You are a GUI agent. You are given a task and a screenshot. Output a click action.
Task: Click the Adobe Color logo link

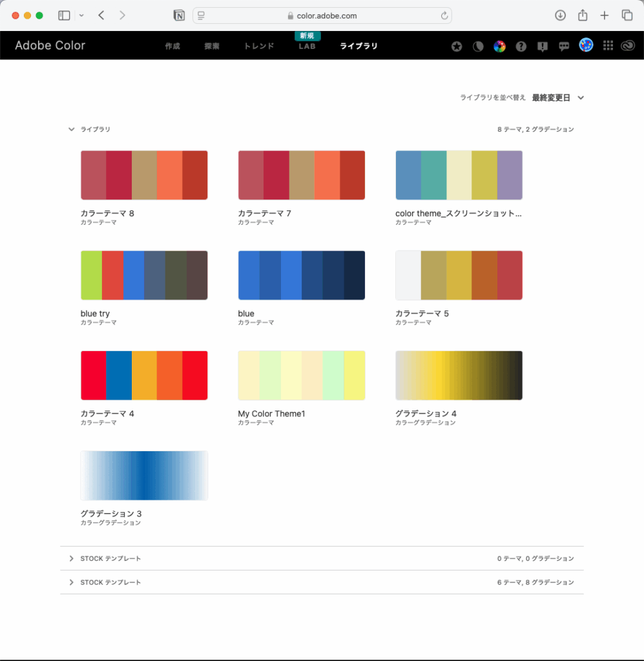click(50, 45)
